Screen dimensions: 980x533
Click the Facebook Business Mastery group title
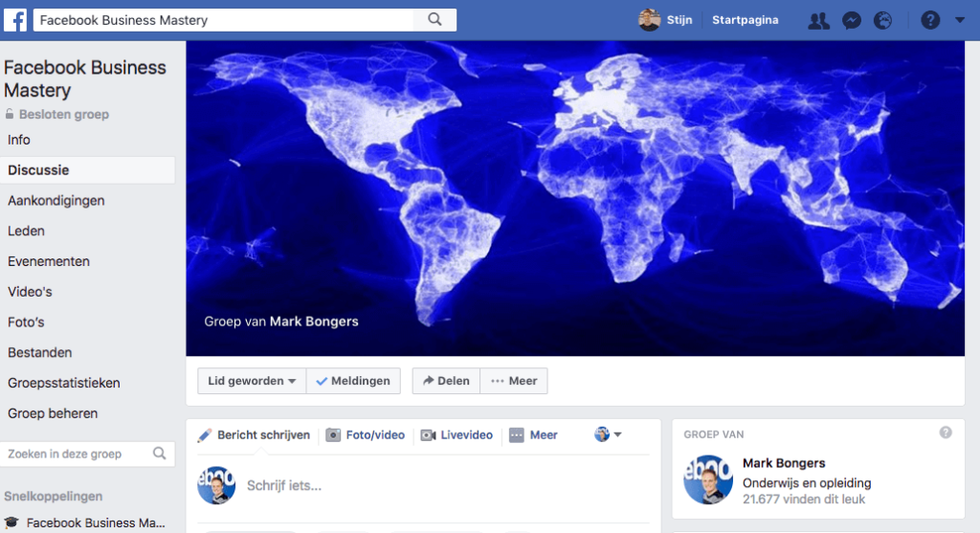85,78
